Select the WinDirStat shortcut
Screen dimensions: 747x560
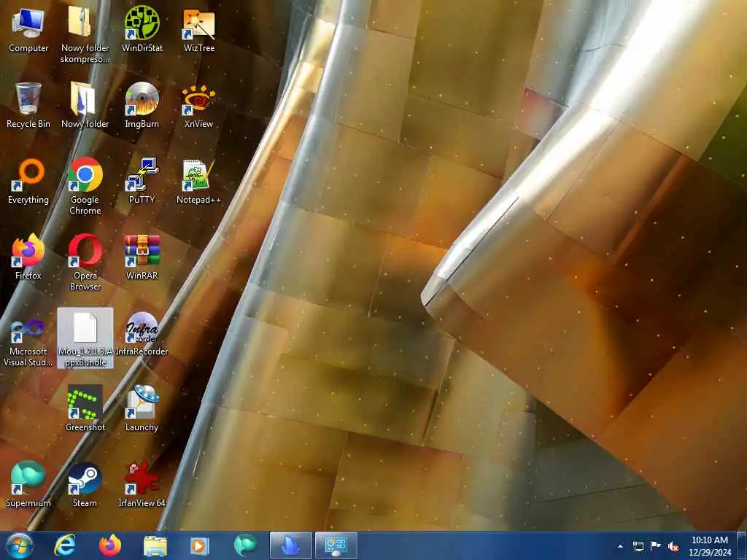[x=142, y=29]
